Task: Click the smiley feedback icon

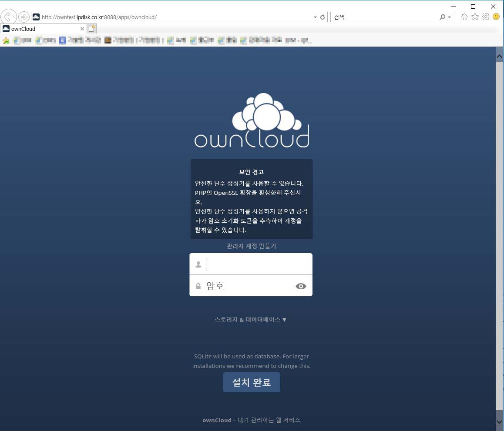Action: pyautogui.click(x=496, y=17)
